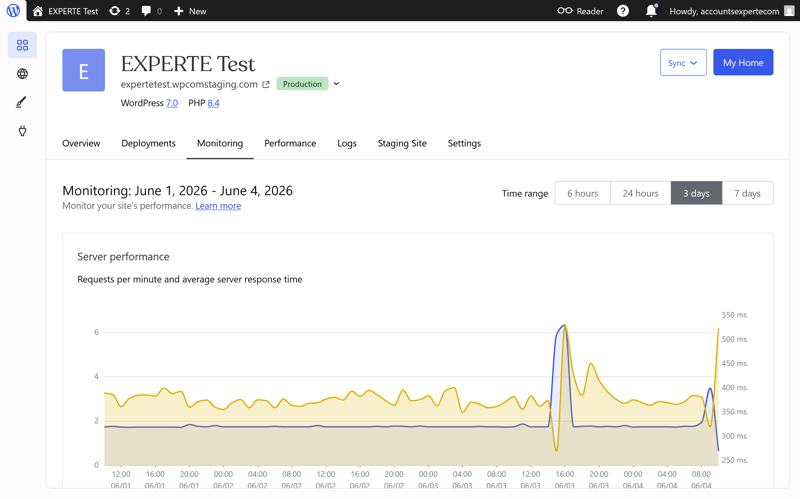Open the Settings tab
The image size is (800, 499).
[464, 143]
